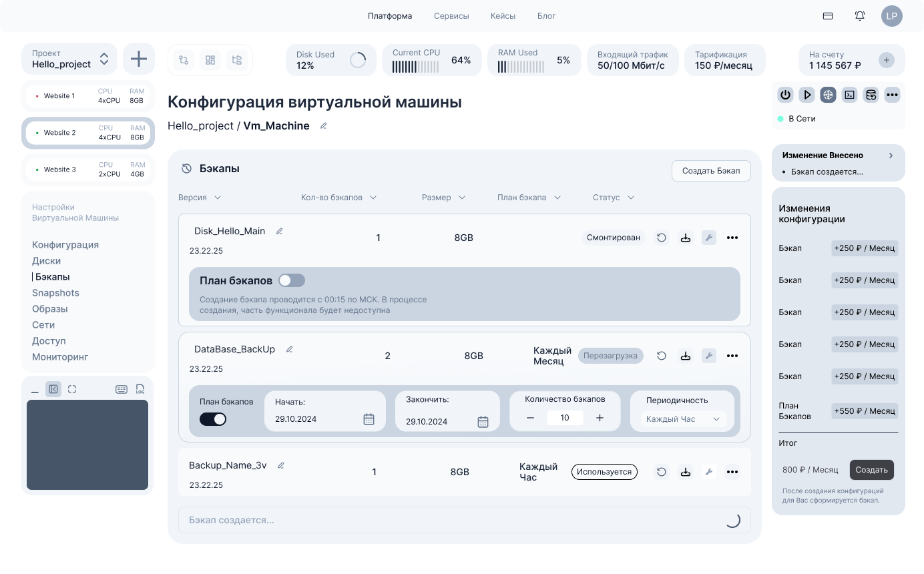Click the Создать Бэкап button
Viewport: 924px width, 574px height.
711,171
